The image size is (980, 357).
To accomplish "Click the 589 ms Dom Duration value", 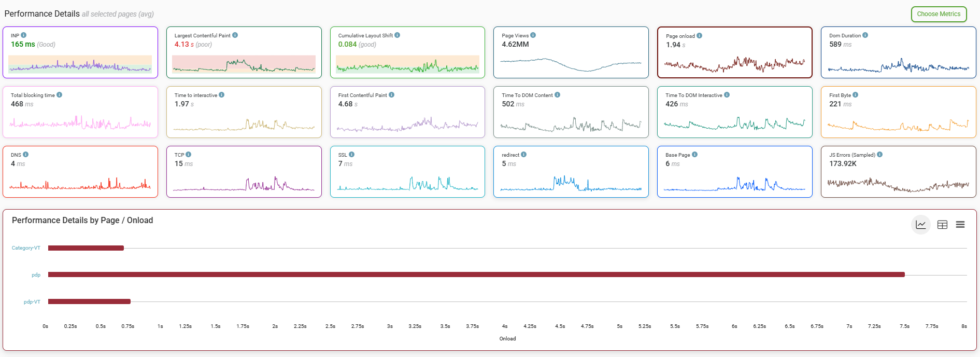I will pyautogui.click(x=841, y=44).
